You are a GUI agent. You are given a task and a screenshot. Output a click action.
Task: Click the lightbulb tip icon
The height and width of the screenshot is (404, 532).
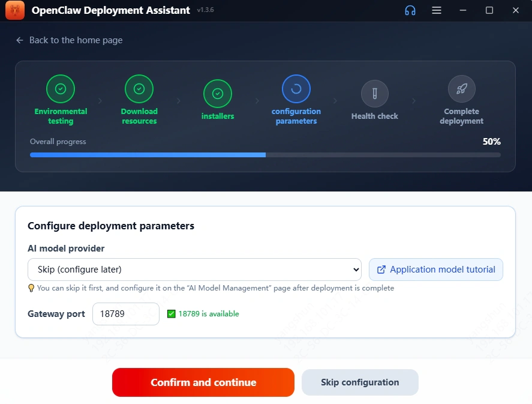pyautogui.click(x=31, y=288)
